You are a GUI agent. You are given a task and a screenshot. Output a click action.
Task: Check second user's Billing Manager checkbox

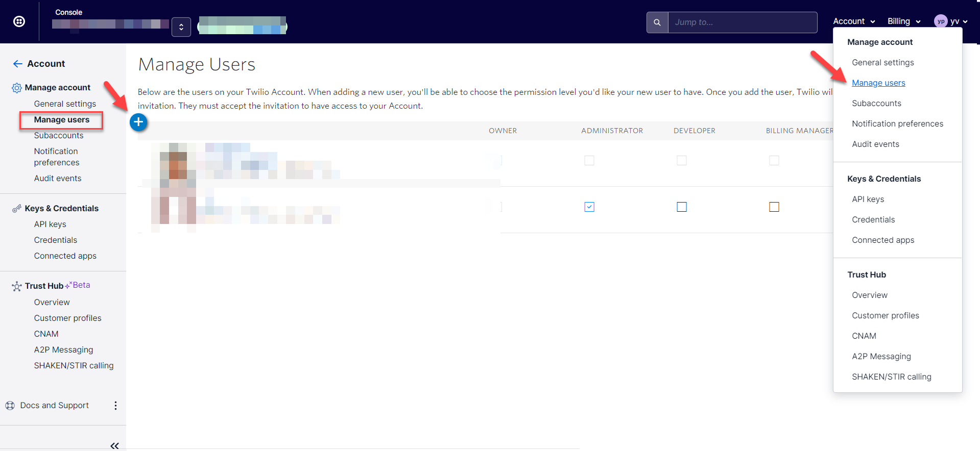[x=774, y=207]
